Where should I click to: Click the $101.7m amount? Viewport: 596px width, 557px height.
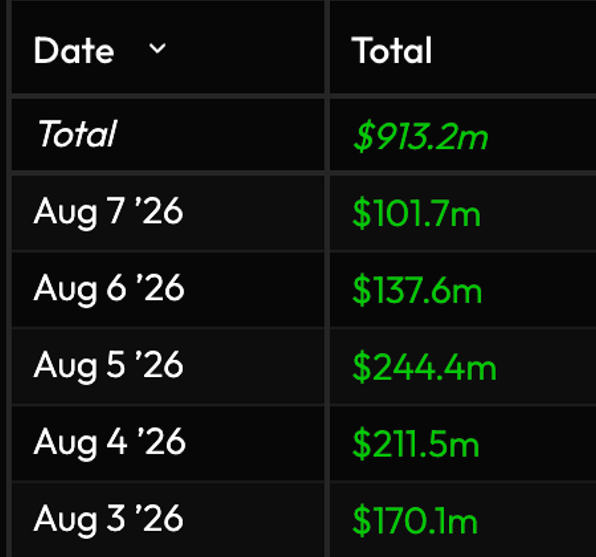point(417,214)
